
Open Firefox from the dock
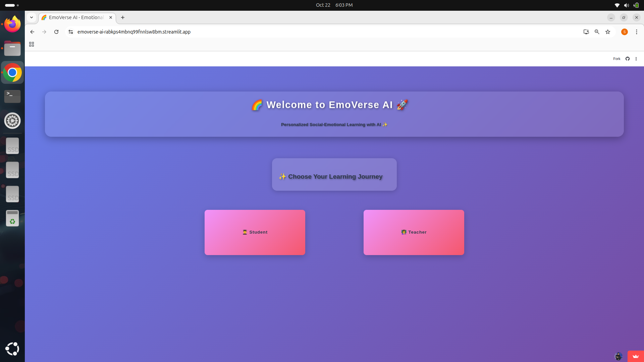coord(12,24)
